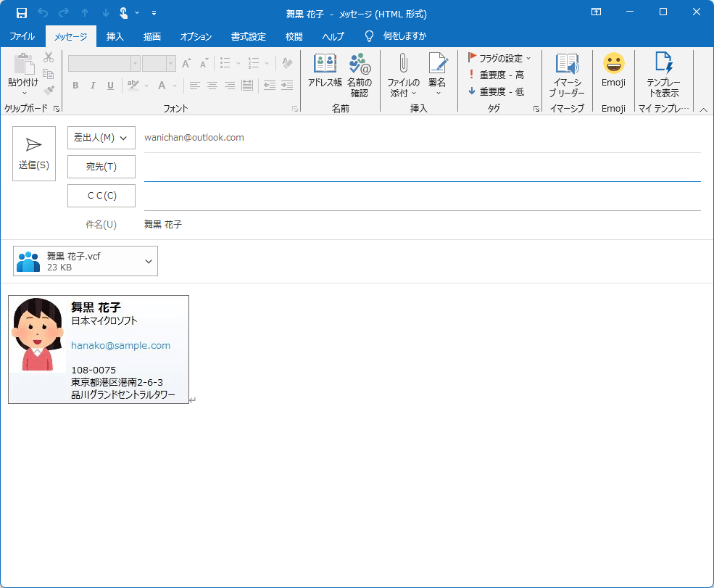Viewport: 714px width, 588px height.
Task: Click the To (宛先) button
Action: click(x=101, y=167)
